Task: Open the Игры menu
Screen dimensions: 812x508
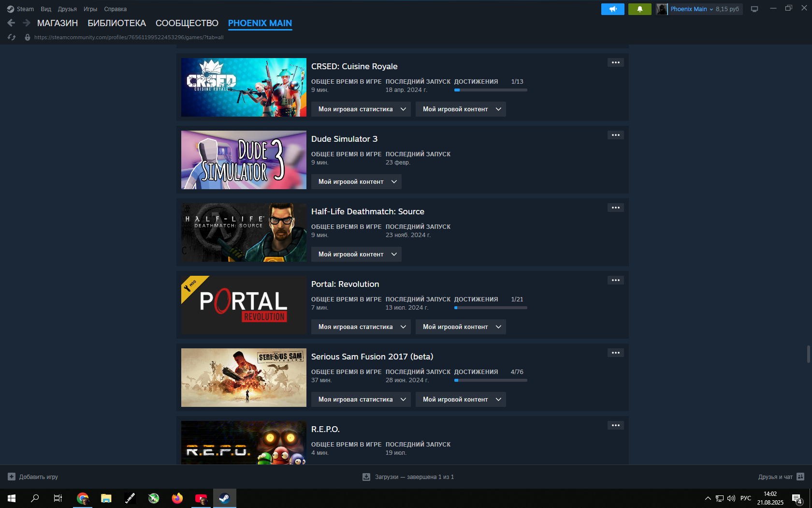Action: [x=90, y=9]
